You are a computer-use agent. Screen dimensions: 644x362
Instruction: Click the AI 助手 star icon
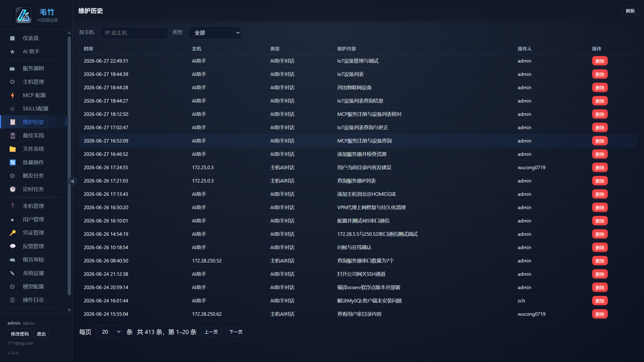[x=12, y=52]
